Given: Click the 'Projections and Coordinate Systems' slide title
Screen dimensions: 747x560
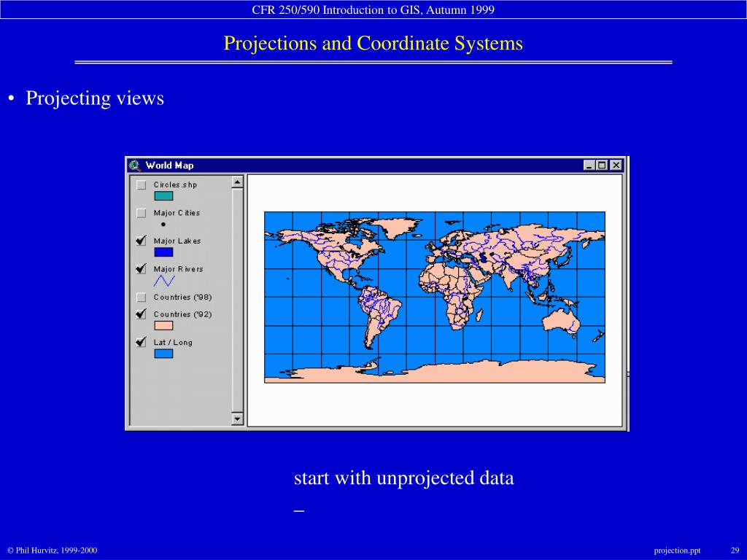Looking at the screenshot, I should pyautogui.click(x=373, y=43).
